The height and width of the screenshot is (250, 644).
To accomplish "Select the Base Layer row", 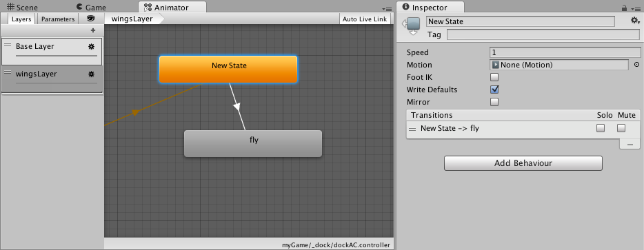I will point(52,52).
